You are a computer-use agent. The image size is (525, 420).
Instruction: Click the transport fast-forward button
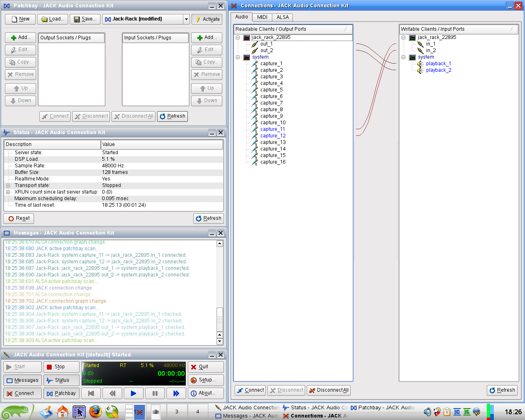(x=176, y=393)
